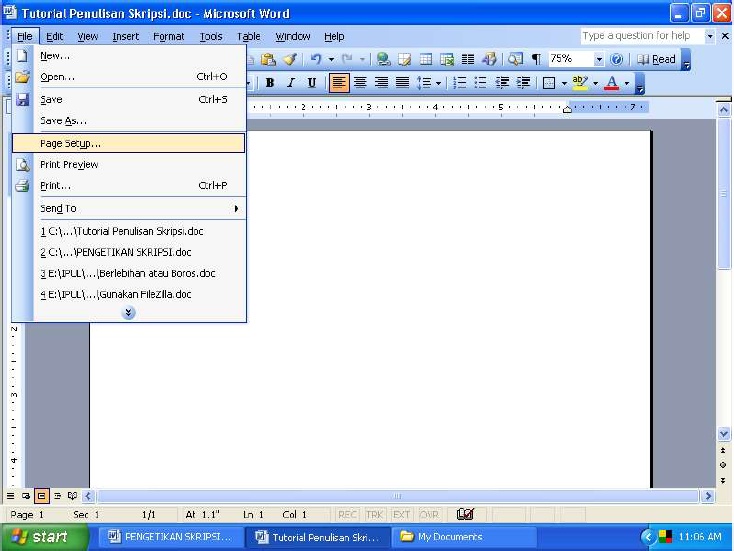Switch to Normal view icon

(x=10, y=495)
